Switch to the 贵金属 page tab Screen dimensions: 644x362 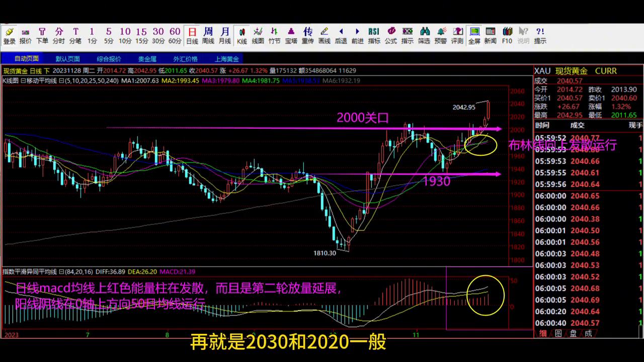pyautogui.click(x=146, y=58)
